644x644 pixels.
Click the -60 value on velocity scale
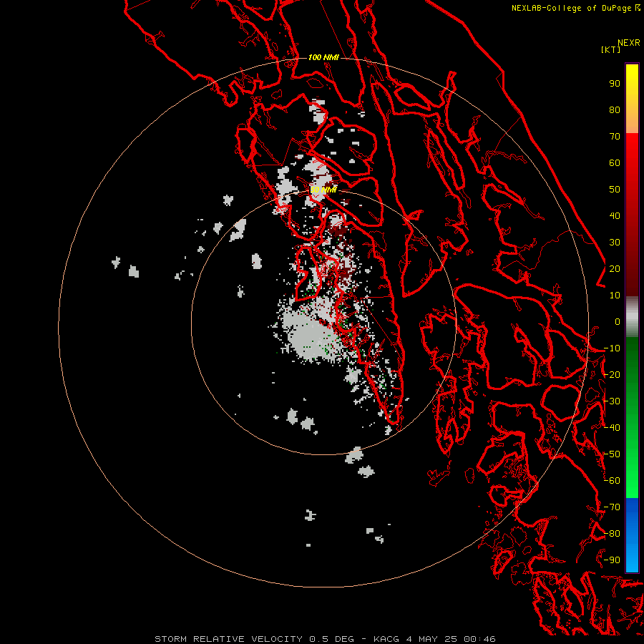tap(612, 481)
